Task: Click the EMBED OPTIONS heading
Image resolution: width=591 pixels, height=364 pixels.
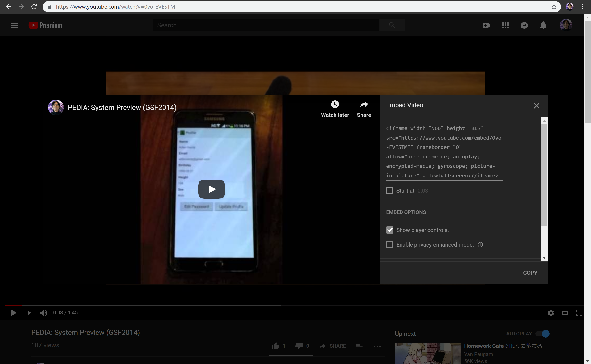Action: pyautogui.click(x=406, y=212)
